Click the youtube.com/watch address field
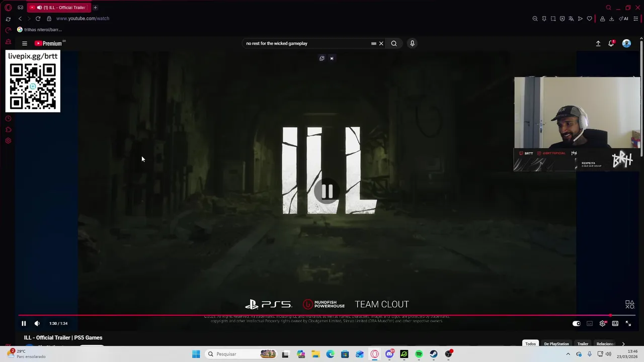The image size is (644, 362). point(83,19)
